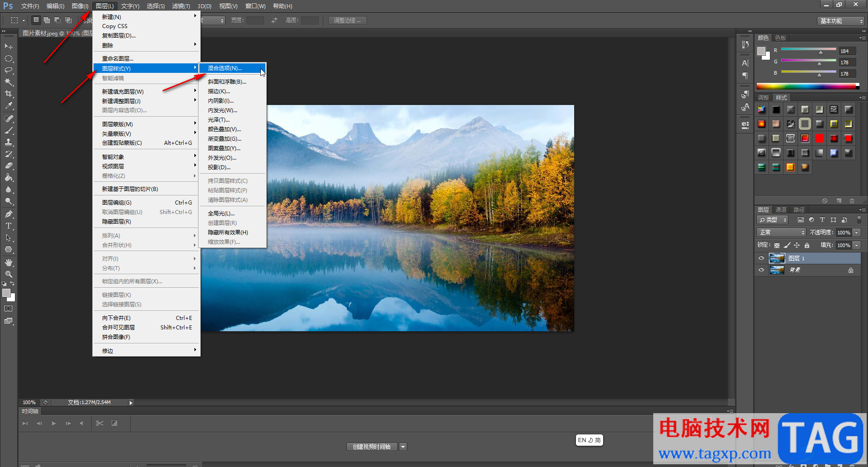Image resolution: width=868 pixels, height=467 pixels.
Task: Select the Healing Brush tool
Action: [x=9, y=119]
